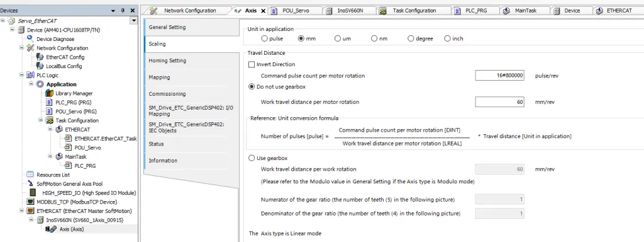Screen dimensions: 644x242
Task: Click the Axis (Axis) node icon
Action: (x=51, y=229)
